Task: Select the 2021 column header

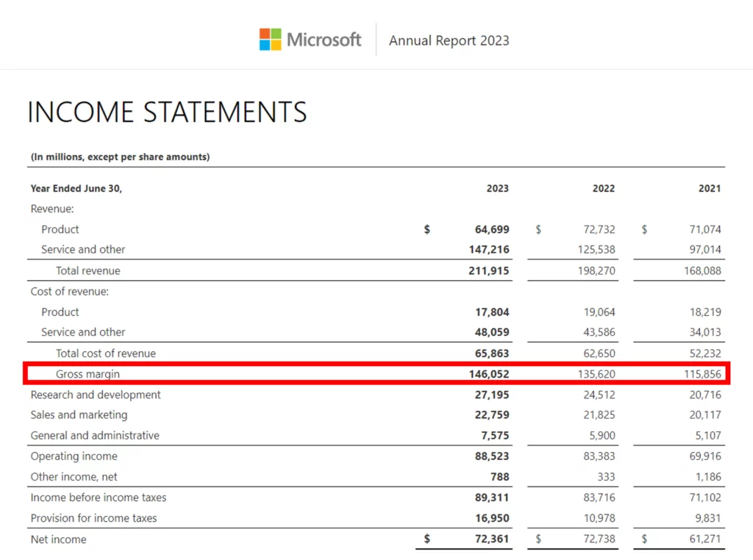Action: [710, 188]
